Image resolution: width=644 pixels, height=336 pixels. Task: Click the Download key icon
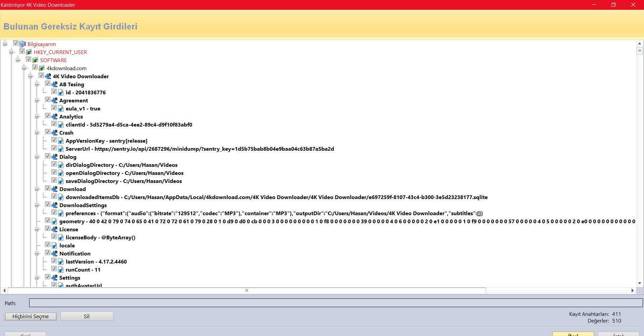[x=54, y=189]
